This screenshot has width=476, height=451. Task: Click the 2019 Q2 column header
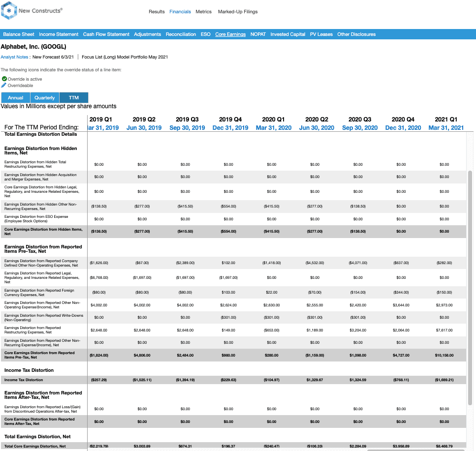tap(144, 120)
